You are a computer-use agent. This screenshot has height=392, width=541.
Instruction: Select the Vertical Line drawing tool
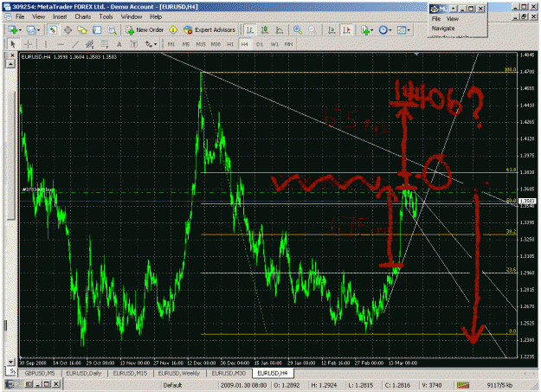pyautogui.click(x=46, y=44)
